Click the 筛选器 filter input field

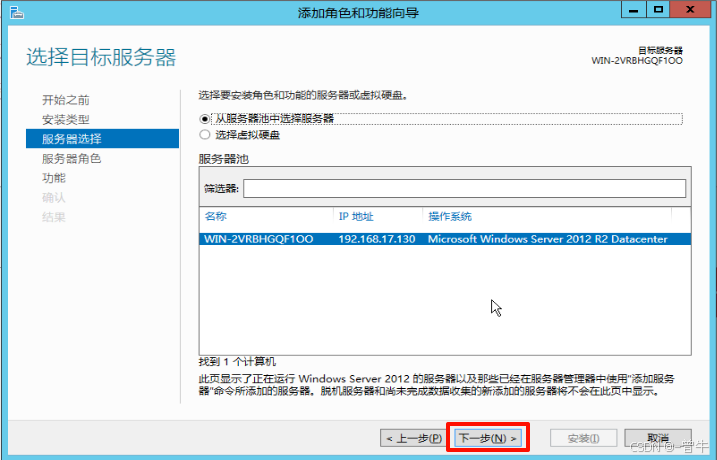pos(464,188)
